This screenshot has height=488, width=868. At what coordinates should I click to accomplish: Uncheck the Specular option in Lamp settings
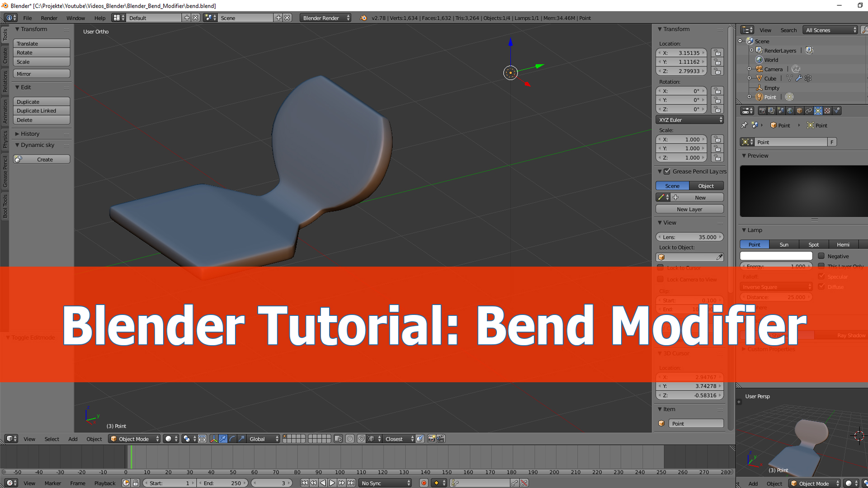point(822,277)
